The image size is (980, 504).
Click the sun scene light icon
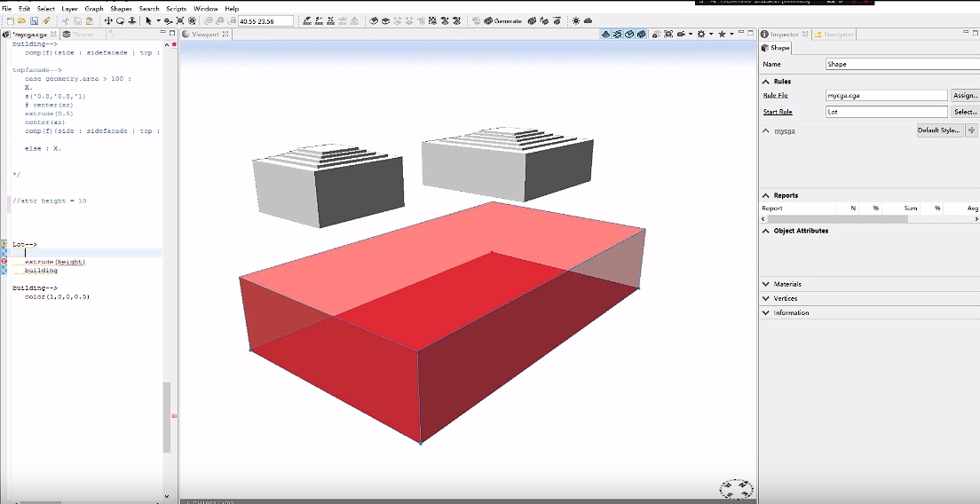tap(575, 20)
